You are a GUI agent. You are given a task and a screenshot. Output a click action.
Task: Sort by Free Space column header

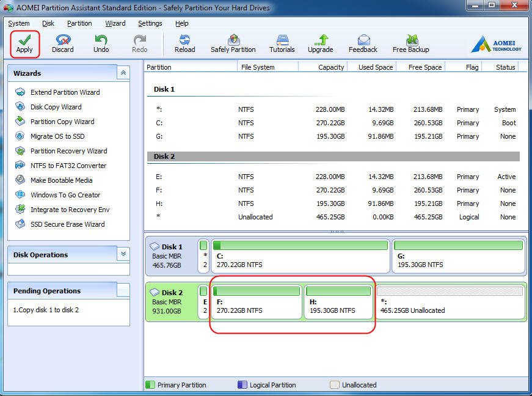click(x=425, y=67)
